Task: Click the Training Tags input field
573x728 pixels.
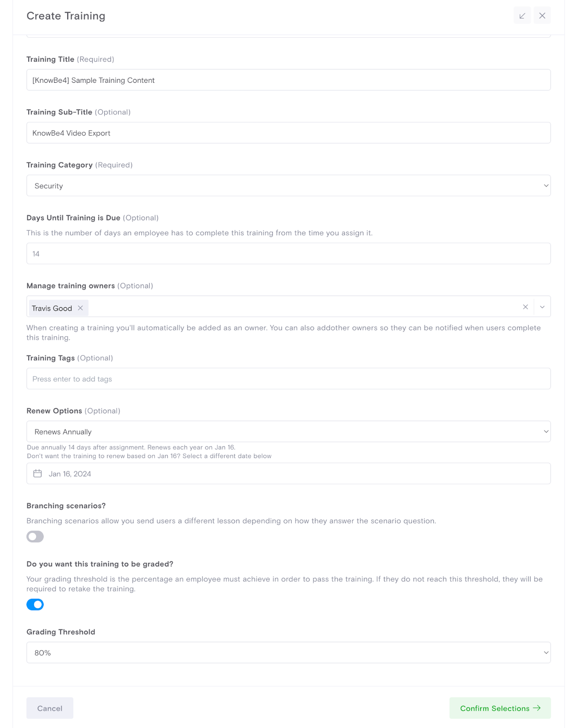Action: click(x=288, y=378)
